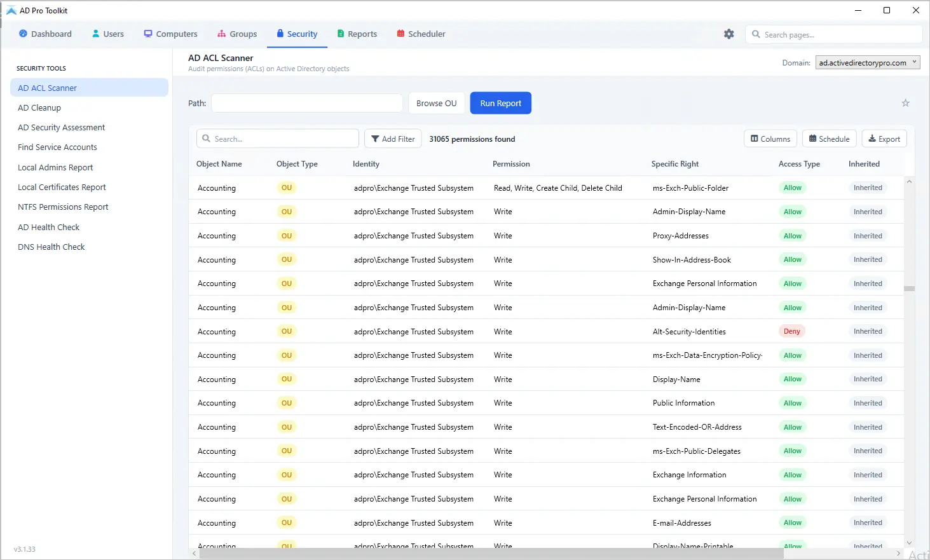
Task: Click vertical scrollbar up arrow
Action: click(910, 182)
